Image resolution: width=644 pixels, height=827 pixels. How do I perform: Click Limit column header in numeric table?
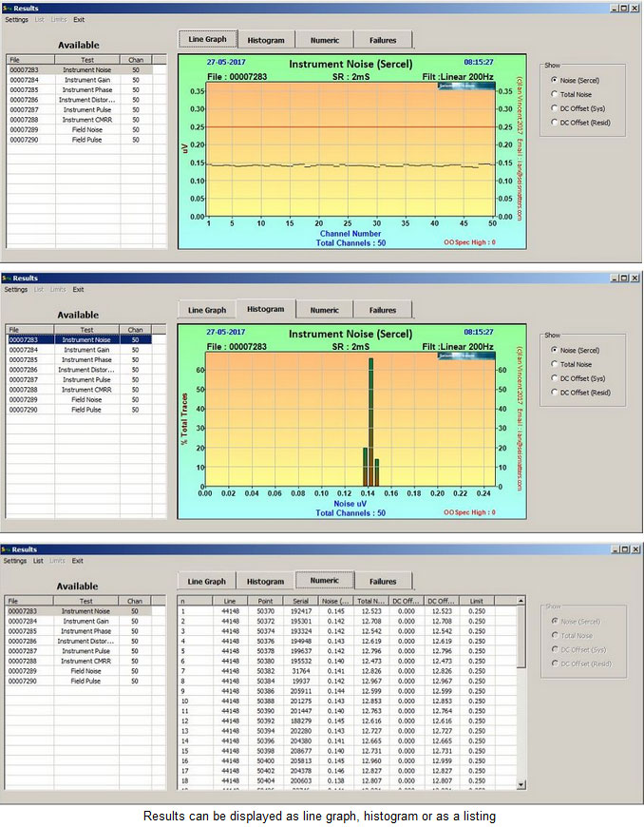click(x=477, y=601)
